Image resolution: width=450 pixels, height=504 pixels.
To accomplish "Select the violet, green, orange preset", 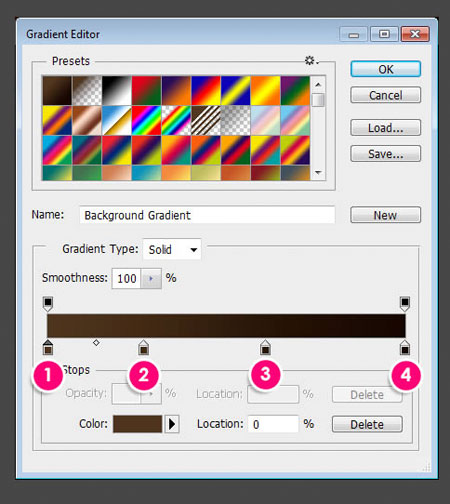I will point(295,90).
